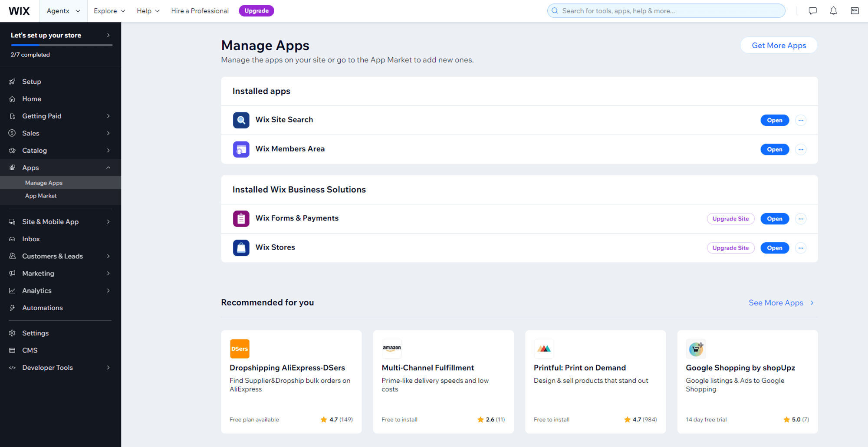
Task: Open the Wix Members Area app
Action: pyautogui.click(x=774, y=149)
